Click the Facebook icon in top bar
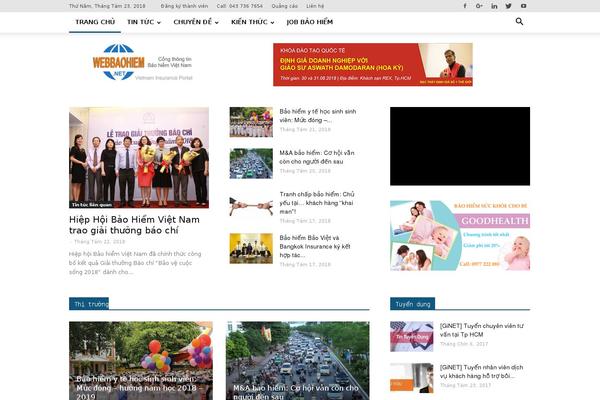Viewport: 600px width, 400px height. pyautogui.click(x=464, y=5)
